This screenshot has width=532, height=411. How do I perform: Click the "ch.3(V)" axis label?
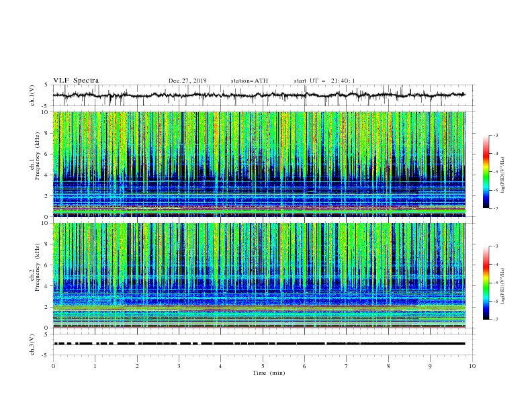[x=32, y=345]
